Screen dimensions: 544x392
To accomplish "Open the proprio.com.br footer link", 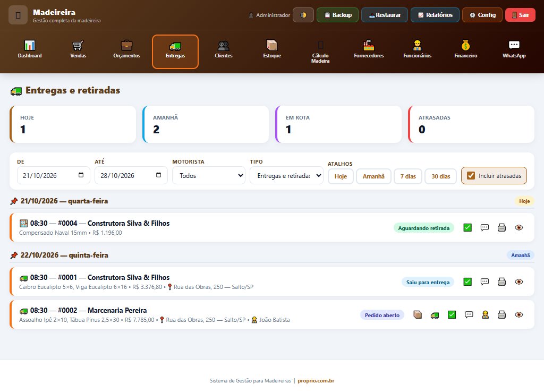I will [316, 380].
